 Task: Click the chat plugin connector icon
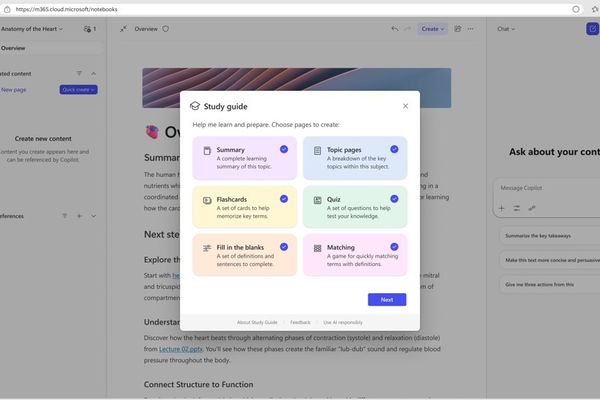(532, 208)
